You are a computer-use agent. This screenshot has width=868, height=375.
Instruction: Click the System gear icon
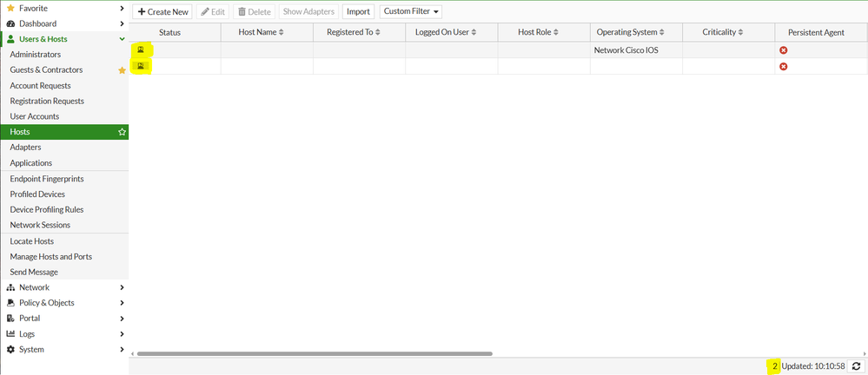(x=10, y=350)
